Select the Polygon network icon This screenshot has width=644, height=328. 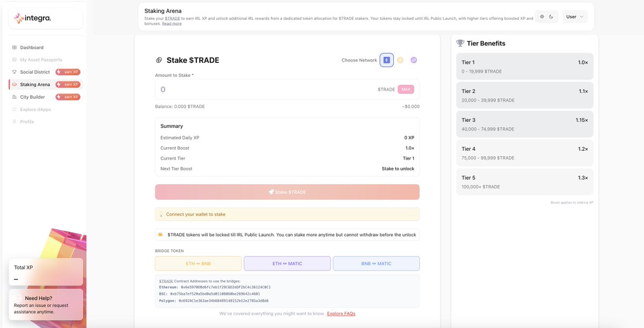coord(414,60)
